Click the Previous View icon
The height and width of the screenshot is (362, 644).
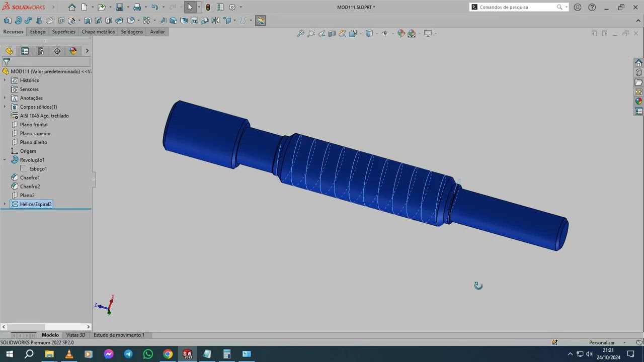[x=321, y=33]
